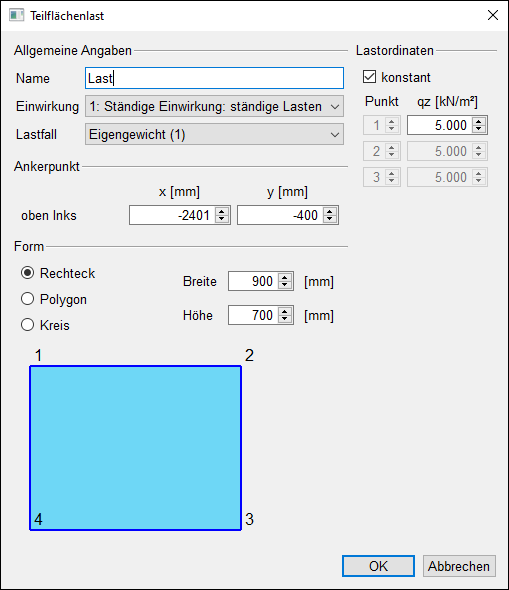509x590 pixels.
Task: Click the blue rectangle shape preview
Action: click(x=135, y=448)
